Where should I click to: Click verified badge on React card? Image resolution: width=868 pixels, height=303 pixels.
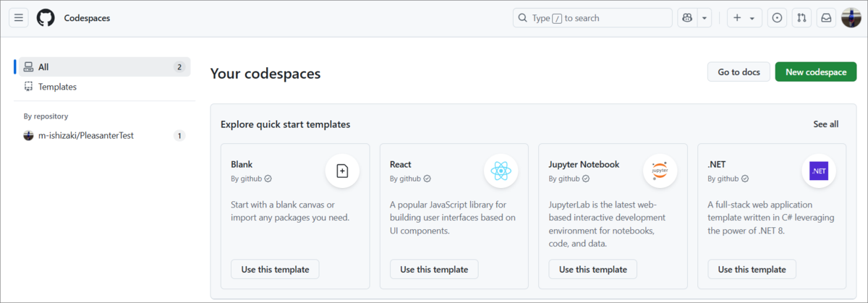427,179
